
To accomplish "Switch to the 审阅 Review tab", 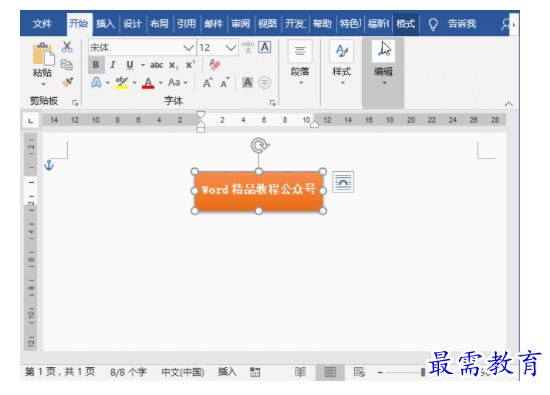I will coord(240,24).
